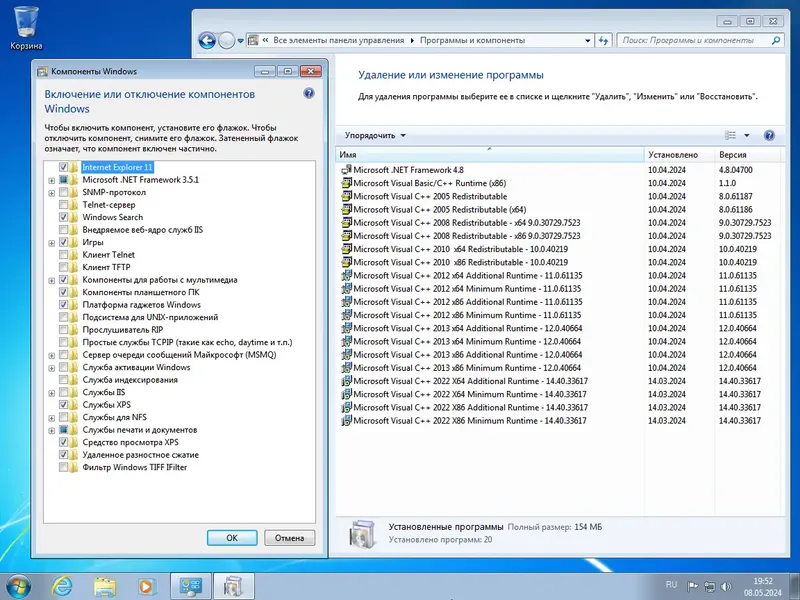Enable the Telnet-сервер checkbox

[x=65, y=205]
